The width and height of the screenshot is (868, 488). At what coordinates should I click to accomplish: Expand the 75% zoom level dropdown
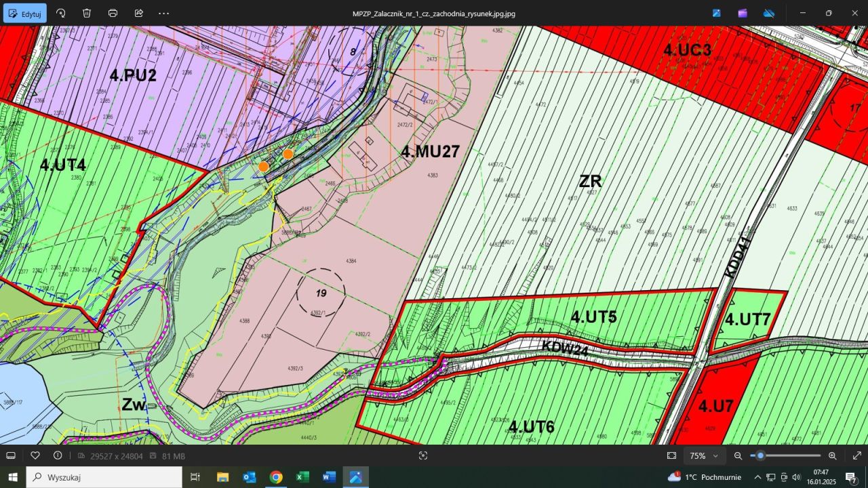pos(704,456)
